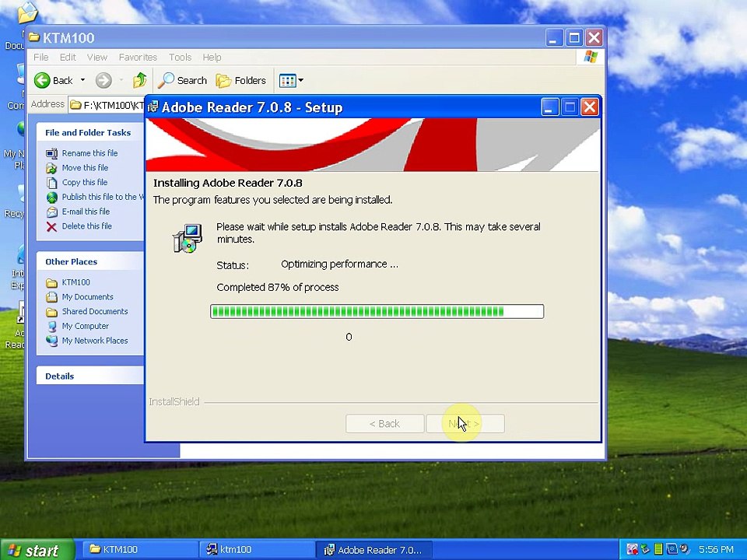Switch to Adobe Reader 7.0 taskbar button
Image resolution: width=747 pixels, height=560 pixels.
[x=373, y=550]
